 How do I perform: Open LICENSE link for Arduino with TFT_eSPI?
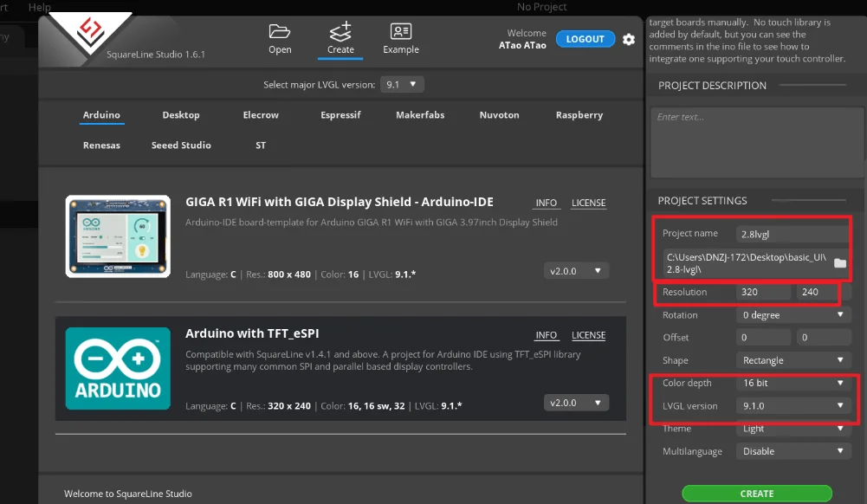click(x=588, y=335)
